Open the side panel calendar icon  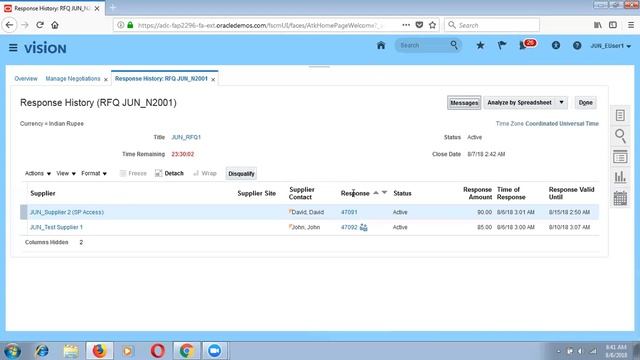point(620,198)
